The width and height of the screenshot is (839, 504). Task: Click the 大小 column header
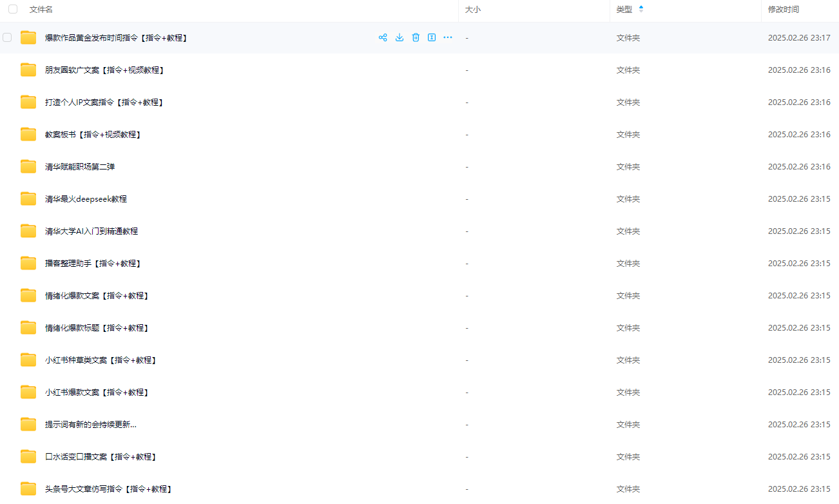(x=473, y=10)
